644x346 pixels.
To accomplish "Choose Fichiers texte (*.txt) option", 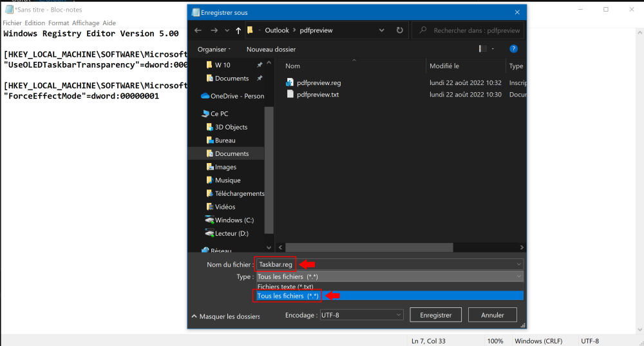I will pos(390,287).
